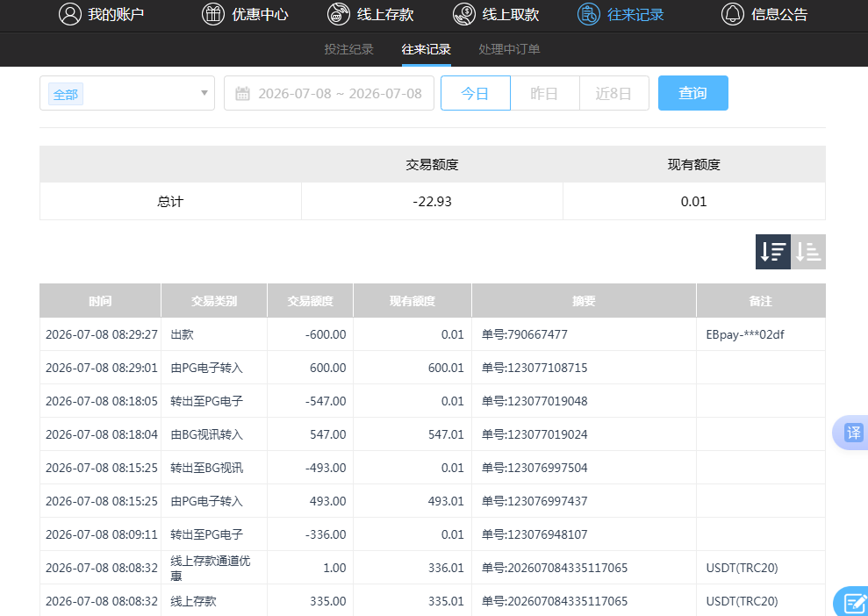868x616 pixels.
Task: Click the 查询 search button
Action: click(x=693, y=93)
